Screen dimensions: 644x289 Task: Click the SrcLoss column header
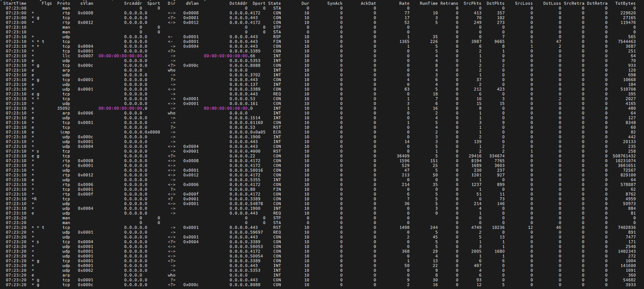coord(524,3)
